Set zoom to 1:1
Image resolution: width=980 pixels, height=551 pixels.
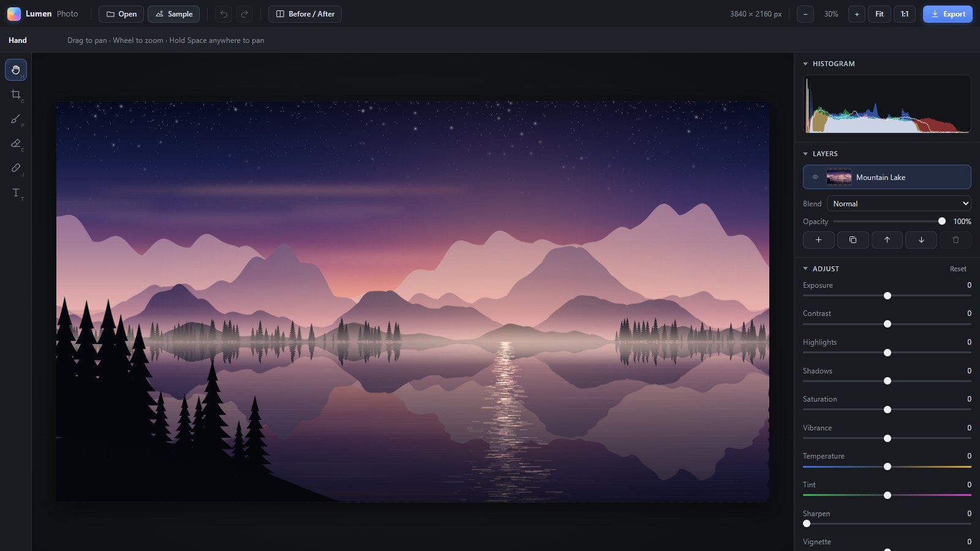coord(905,14)
